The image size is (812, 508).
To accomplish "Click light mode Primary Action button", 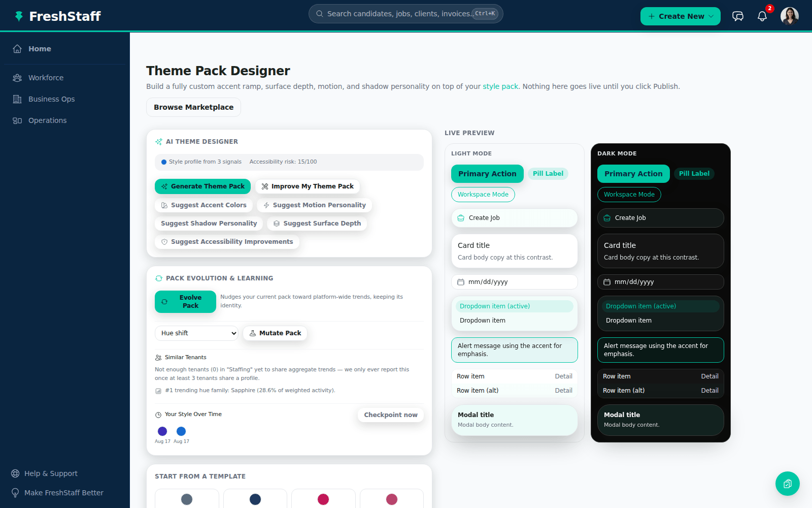I will click(487, 174).
